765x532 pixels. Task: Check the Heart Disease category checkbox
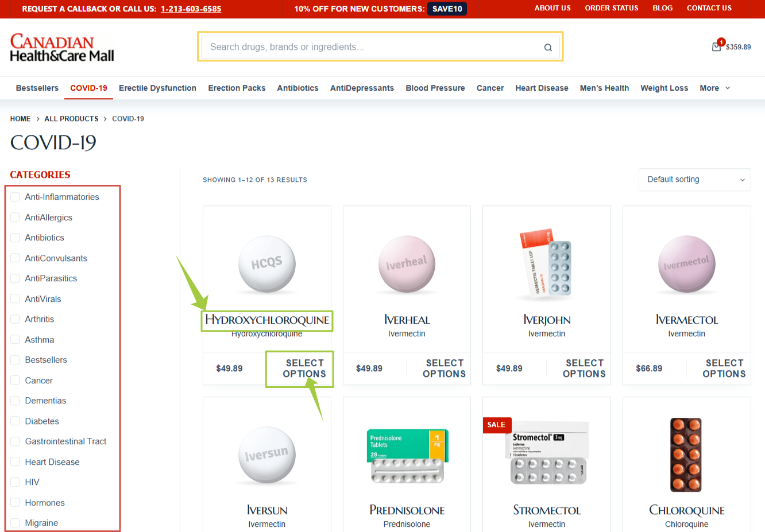[15, 462]
